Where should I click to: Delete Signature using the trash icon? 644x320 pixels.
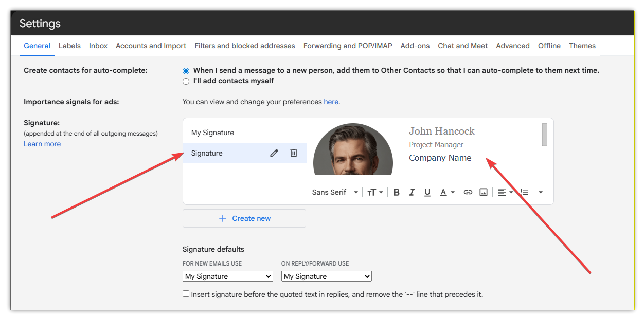pos(294,153)
